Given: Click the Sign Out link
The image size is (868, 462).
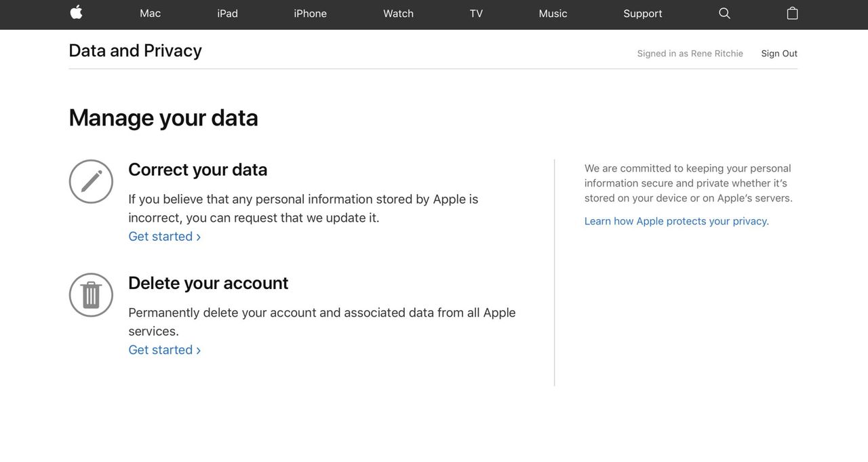Looking at the screenshot, I should (x=779, y=54).
